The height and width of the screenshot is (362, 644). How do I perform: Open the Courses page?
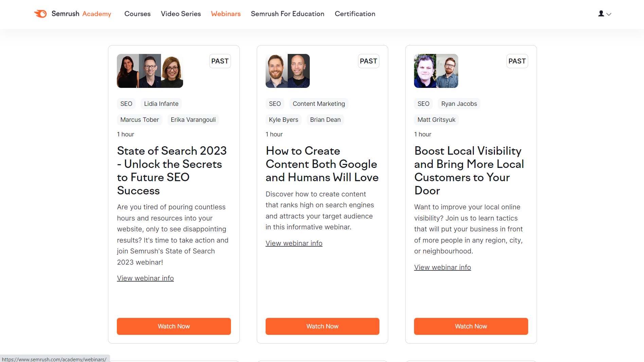(137, 14)
